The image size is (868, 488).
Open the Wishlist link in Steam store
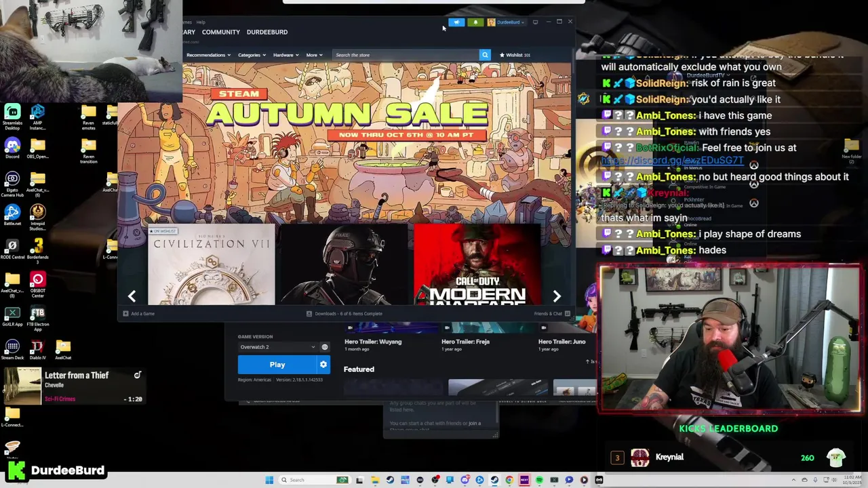[515, 55]
